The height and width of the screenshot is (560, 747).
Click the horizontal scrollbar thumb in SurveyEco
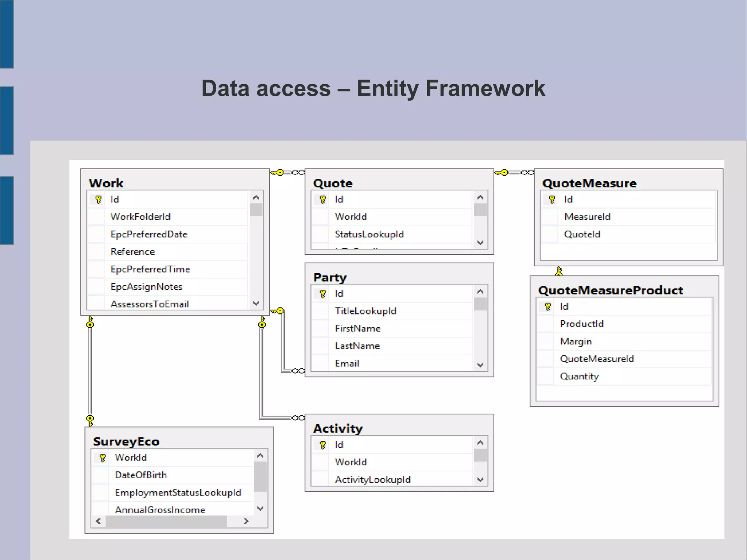(166, 521)
